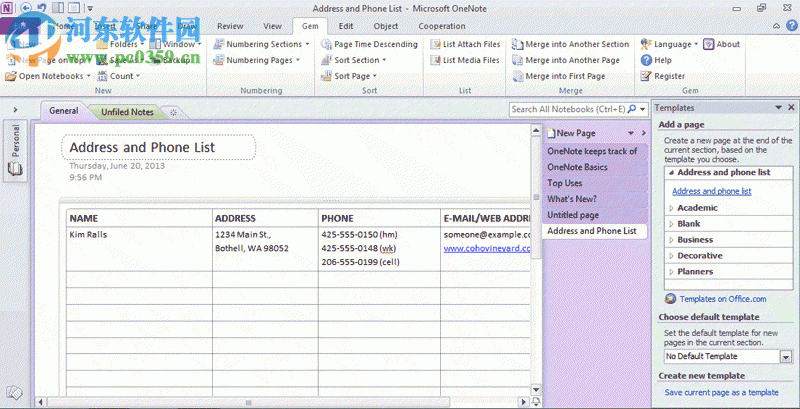Expand the Business template category

[671, 240]
